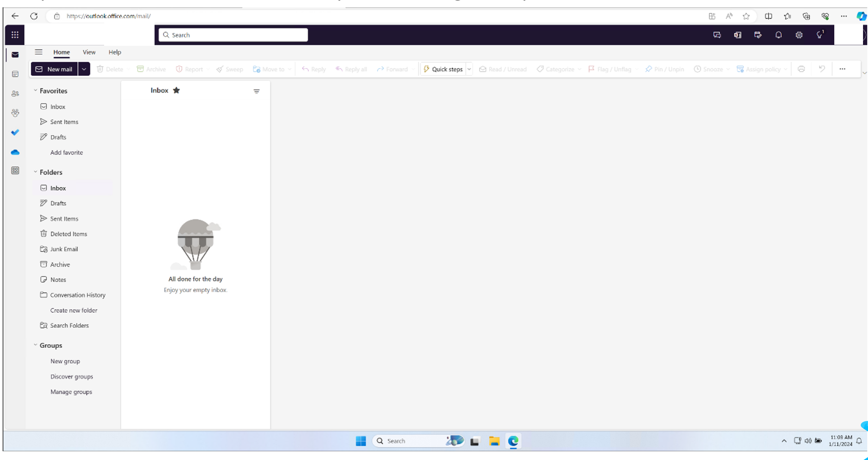Go back with the browser arrow
The height and width of the screenshot is (460, 868).
(15, 16)
